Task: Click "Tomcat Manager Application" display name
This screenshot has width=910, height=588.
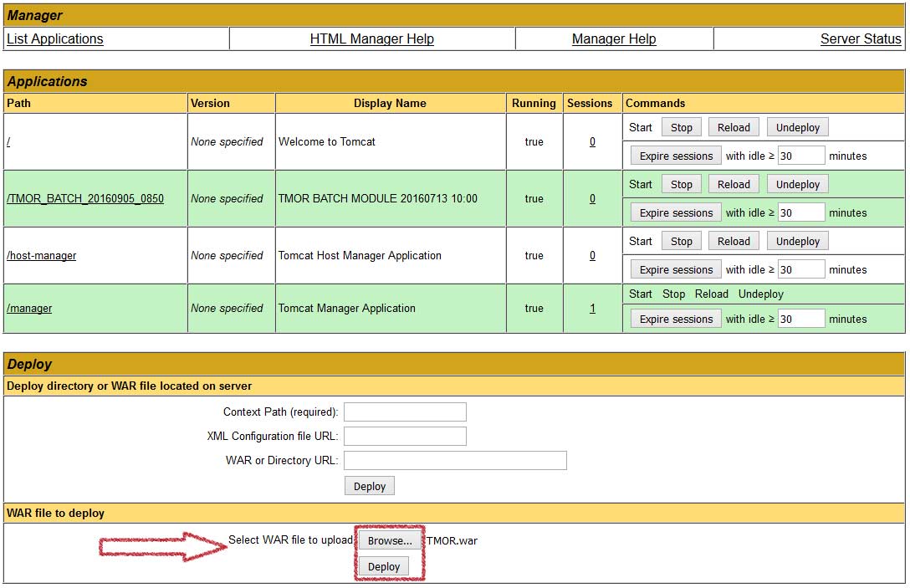Action: (347, 309)
